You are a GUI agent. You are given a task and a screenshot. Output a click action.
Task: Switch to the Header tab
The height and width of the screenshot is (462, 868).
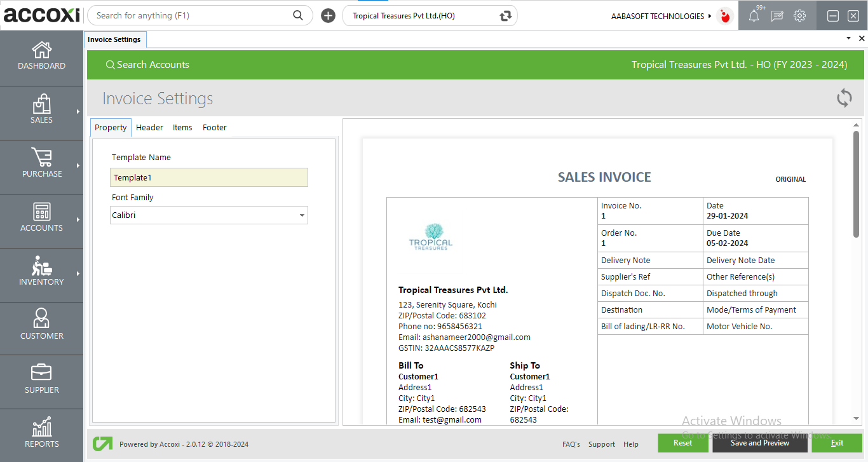coord(149,128)
